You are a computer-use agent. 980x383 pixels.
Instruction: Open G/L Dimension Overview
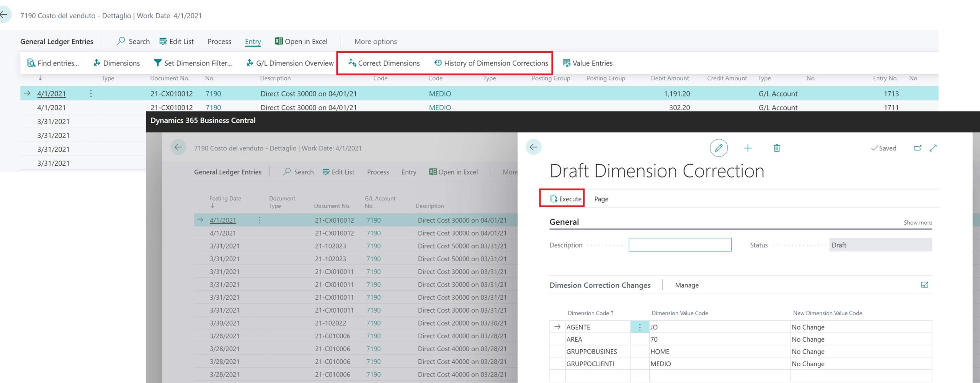(290, 63)
